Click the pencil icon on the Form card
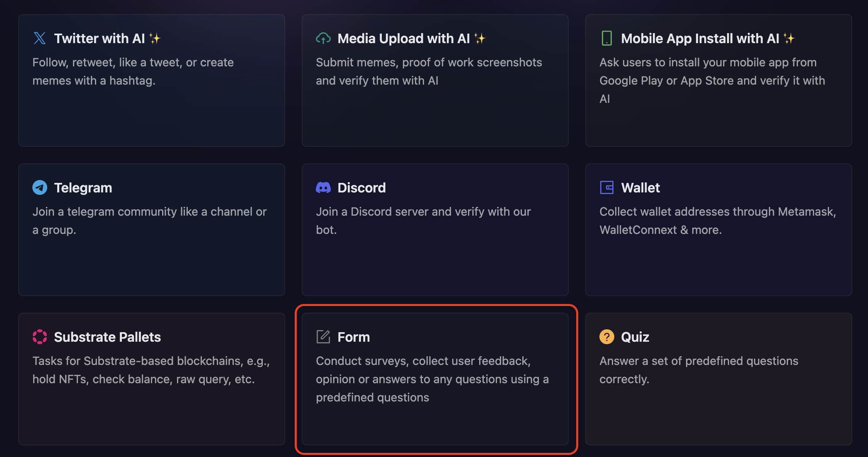This screenshot has height=457, width=868. pos(323,337)
